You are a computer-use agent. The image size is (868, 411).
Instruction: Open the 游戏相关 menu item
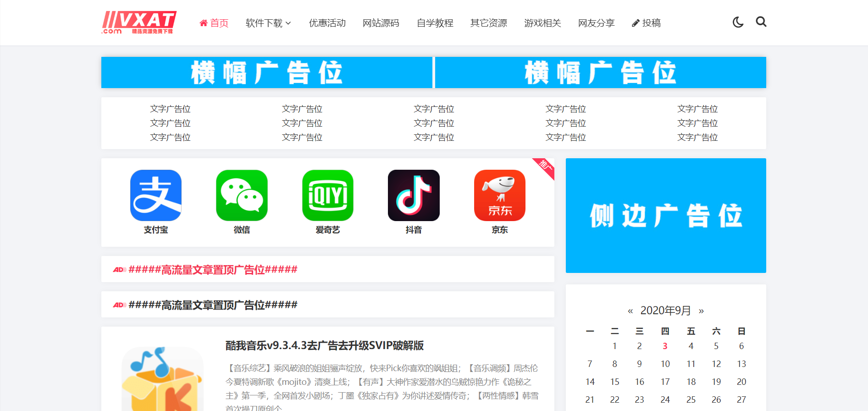coord(542,23)
